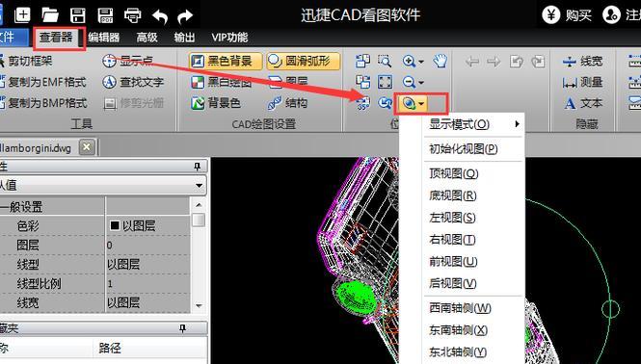Open the 测量 measure tool

pos(582,82)
